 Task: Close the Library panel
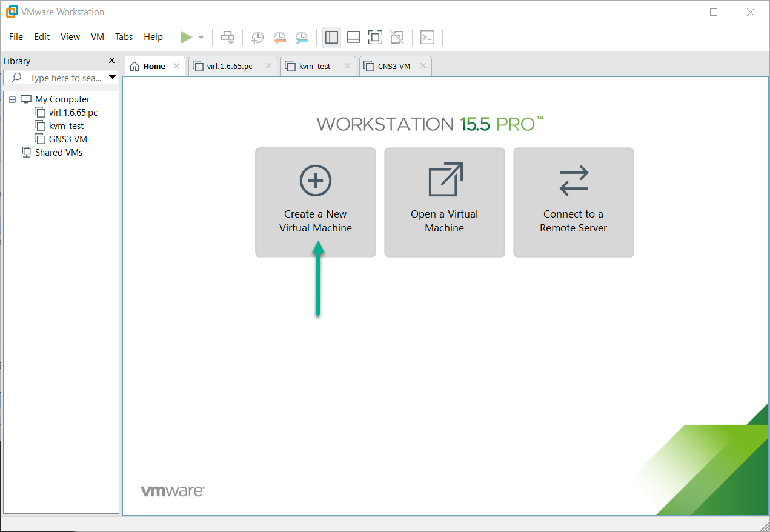point(111,61)
